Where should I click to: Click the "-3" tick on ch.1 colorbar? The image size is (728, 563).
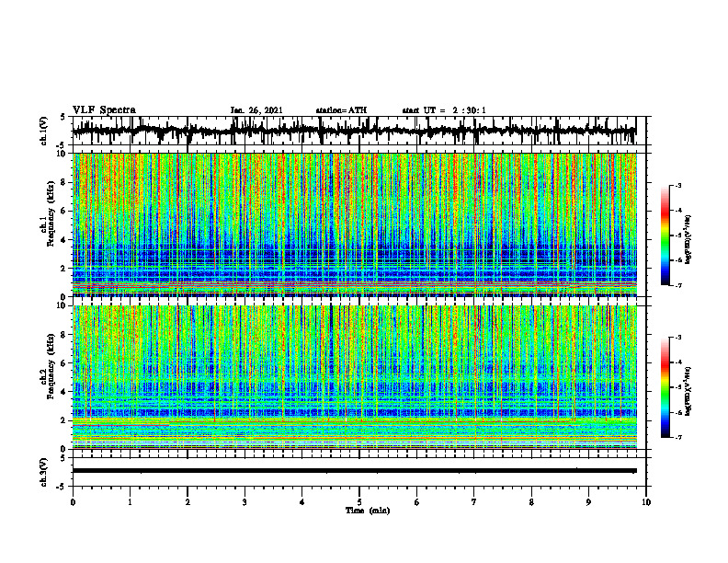pyautogui.click(x=677, y=186)
